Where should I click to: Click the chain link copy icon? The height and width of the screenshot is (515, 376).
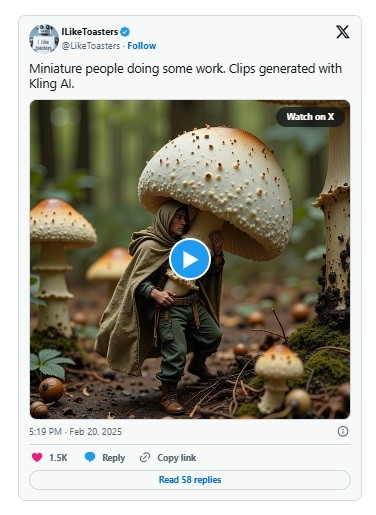point(145,457)
